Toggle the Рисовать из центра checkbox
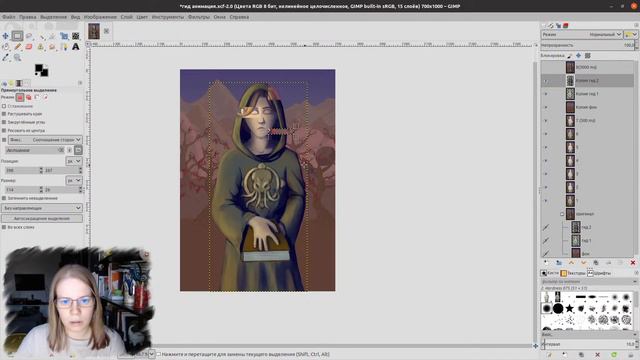640x360 pixels. pos(4,131)
